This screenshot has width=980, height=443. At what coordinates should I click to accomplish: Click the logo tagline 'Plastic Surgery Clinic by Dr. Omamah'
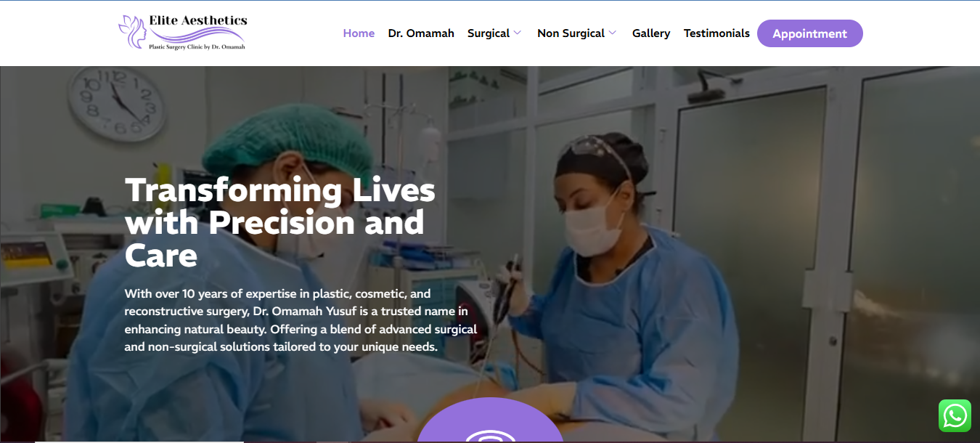197,47
